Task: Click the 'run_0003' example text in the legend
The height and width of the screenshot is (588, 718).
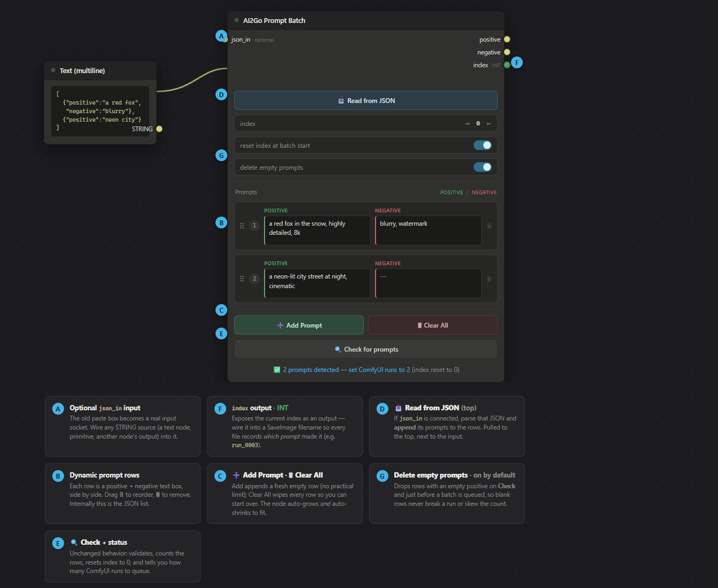Action: [245, 446]
